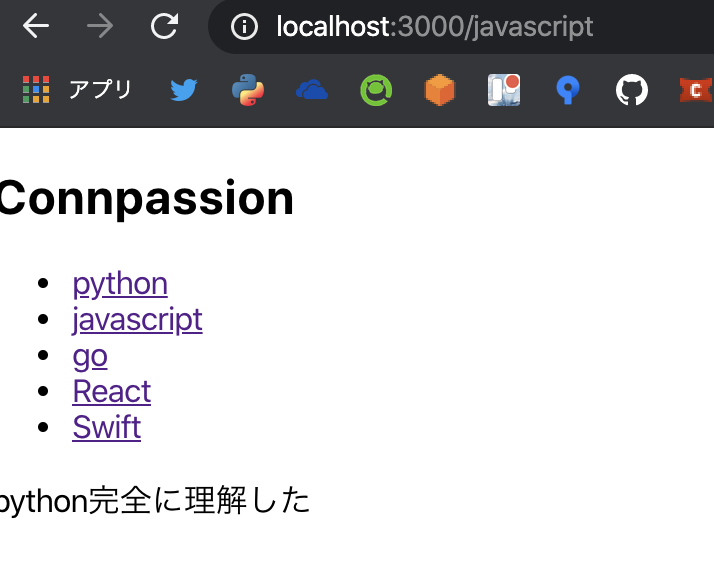
Task: Go back to the previous page
Action: [36, 26]
